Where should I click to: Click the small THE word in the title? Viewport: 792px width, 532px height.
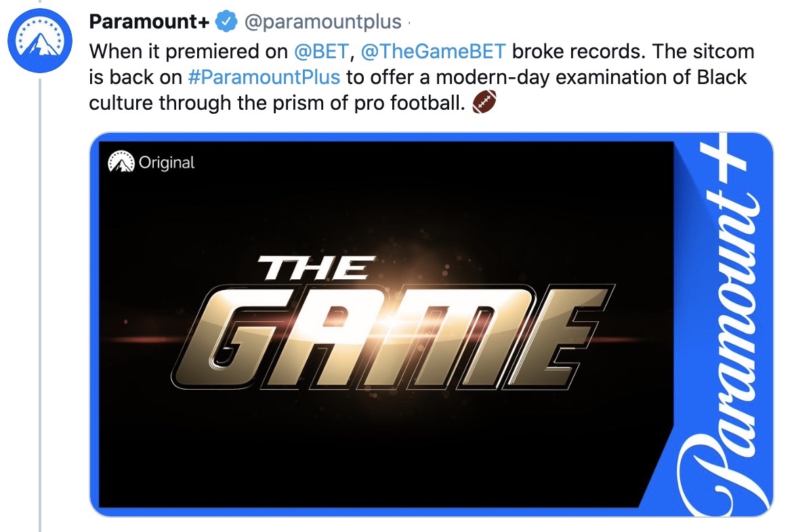coord(316,268)
